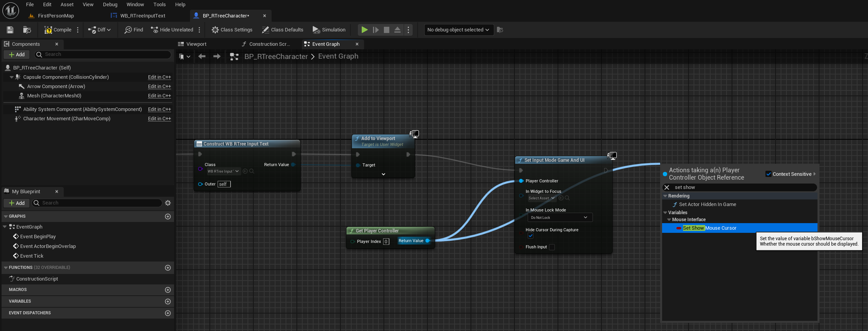
Task: Open debug object selector dropdown
Action: 458,30
